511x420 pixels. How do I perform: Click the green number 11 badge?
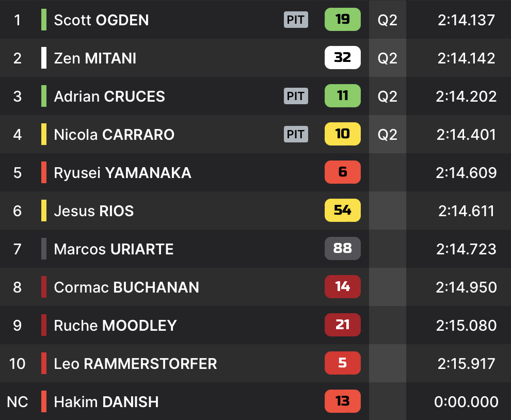click(342, 96)
